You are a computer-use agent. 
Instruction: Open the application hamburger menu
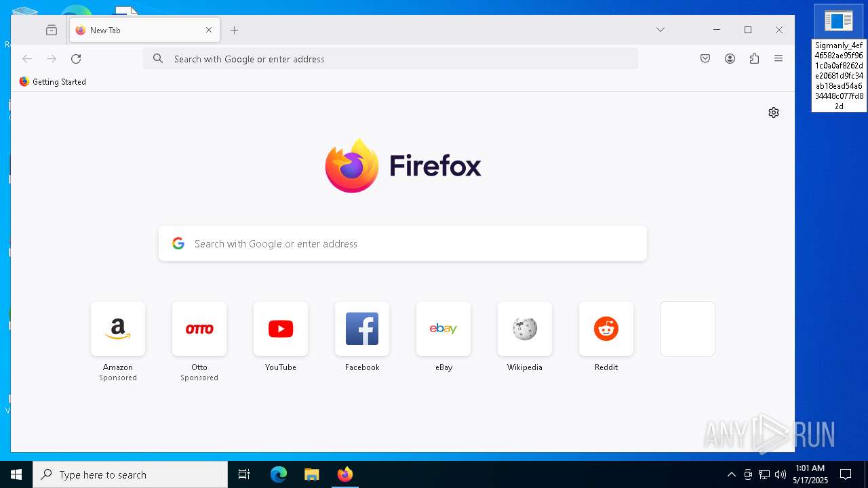[x=778, y=59]
